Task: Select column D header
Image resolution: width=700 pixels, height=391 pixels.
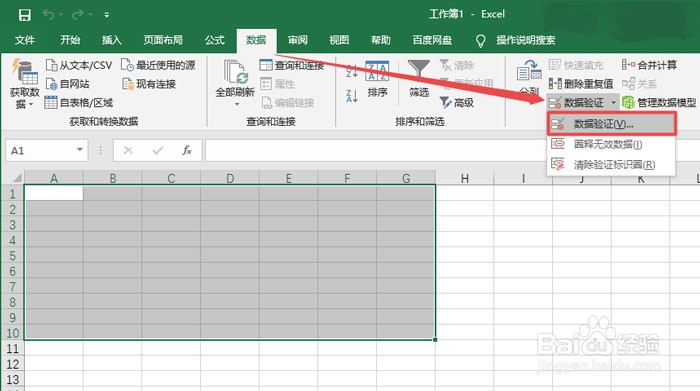Action: 230,179
